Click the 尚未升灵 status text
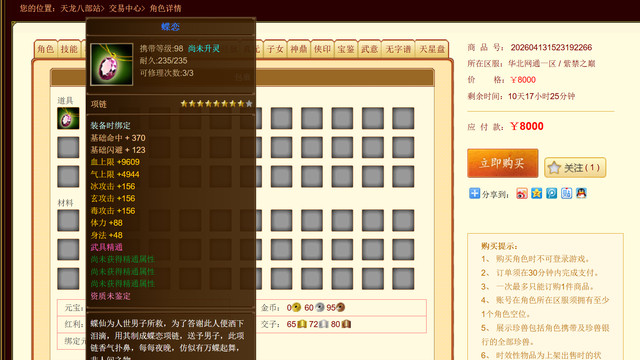Viewport: 640px width, 360px height. 204,49
